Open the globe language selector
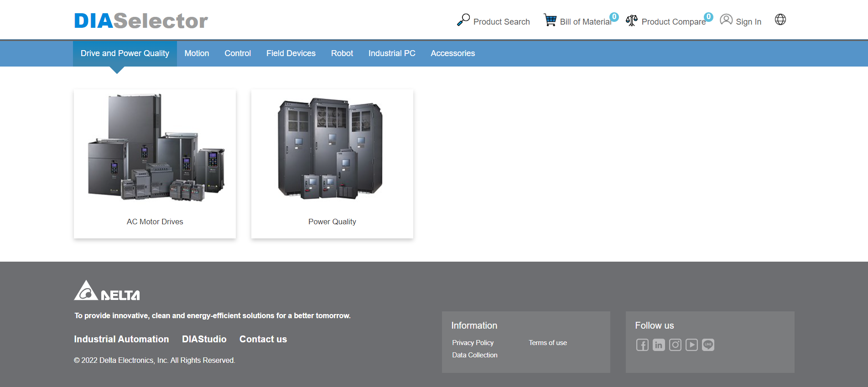 click(780, 20)
